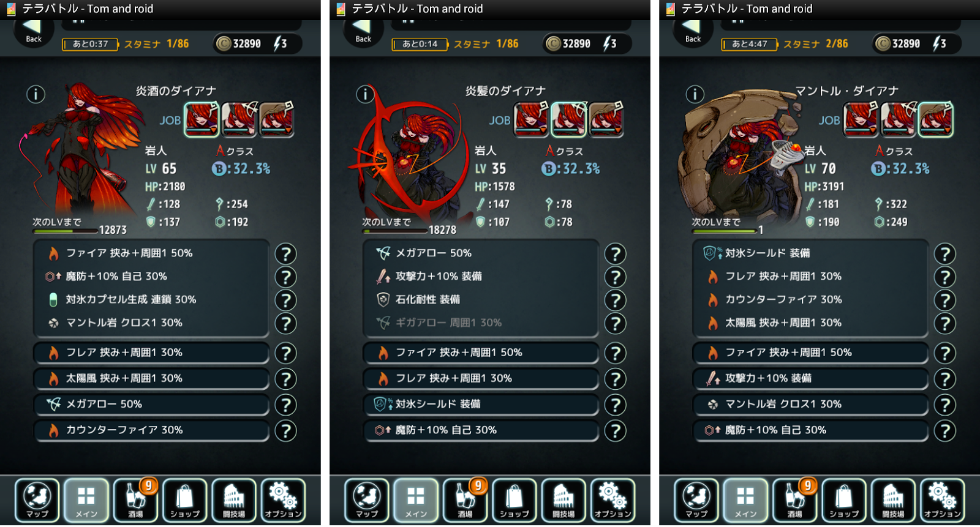
Task: Show help for 対氷シールド 装備 in right screen
Action: (945, 254)
